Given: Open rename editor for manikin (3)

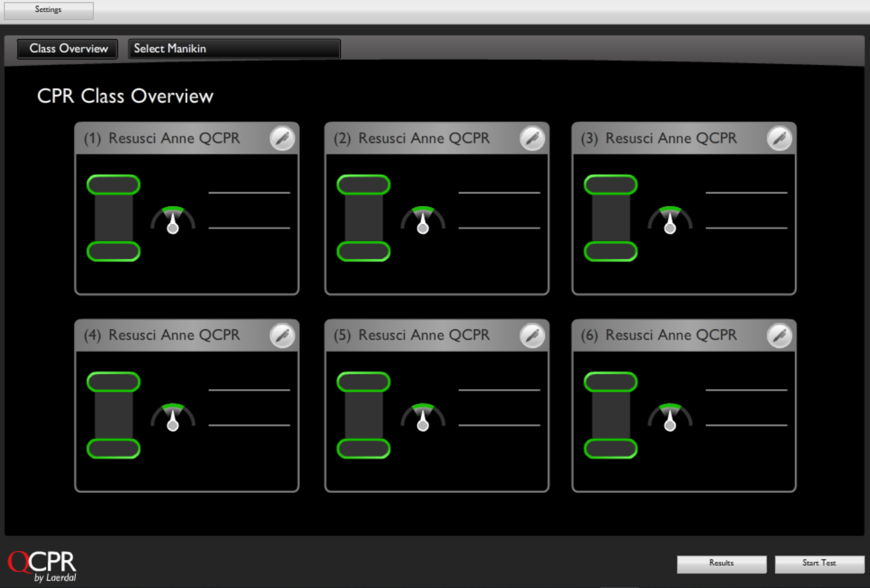Looking at the screenshot, I should click(780, 138).
